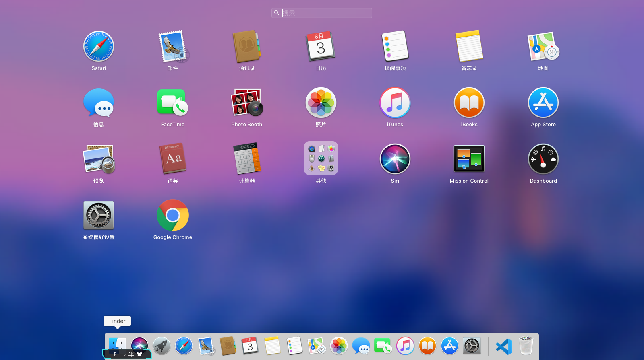Launch FaceTime from the Launchpad grid
The width and height of the screenshot is (644, 360).
173,103
